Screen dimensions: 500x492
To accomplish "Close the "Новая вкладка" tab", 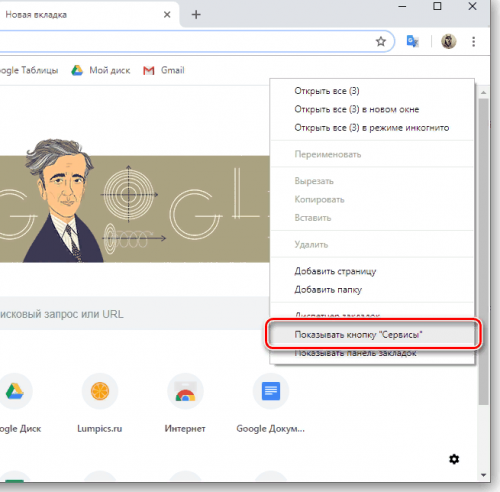I will [x=167, y=14].
